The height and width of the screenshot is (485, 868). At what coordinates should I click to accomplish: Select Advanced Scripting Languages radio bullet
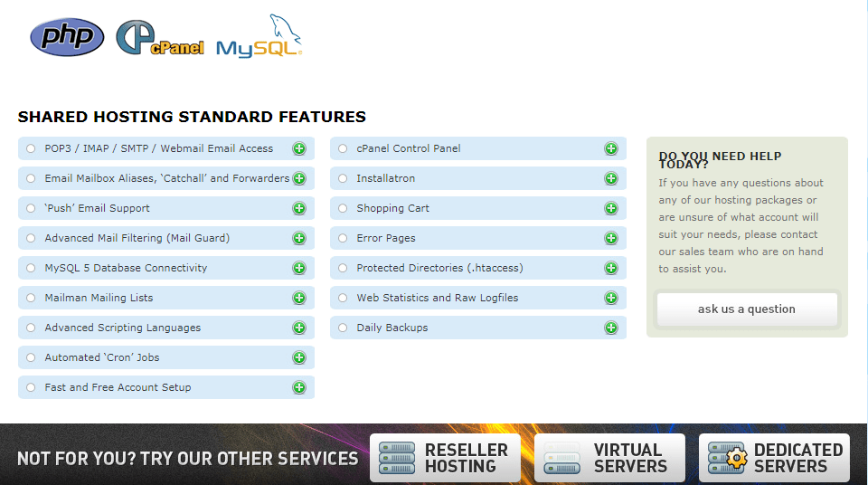[x=31, y=328]
